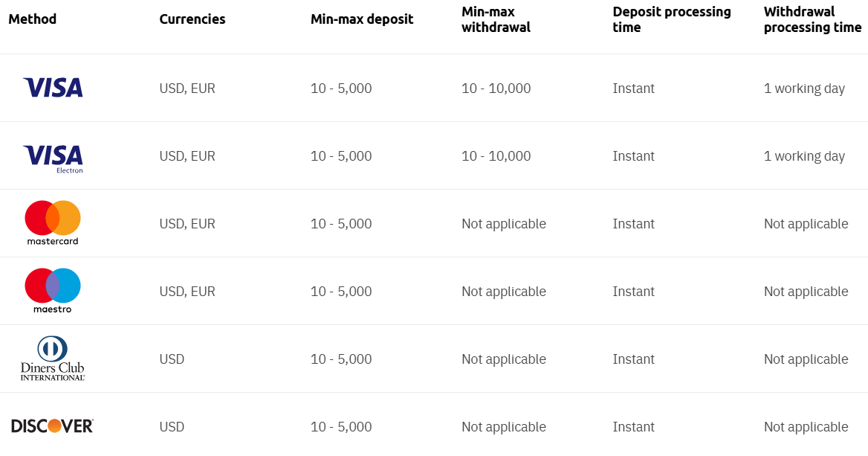Image resolution: width=868 pixels, height=456 pixels.
Task: Click the Method column header
Action: coord(33,19)
